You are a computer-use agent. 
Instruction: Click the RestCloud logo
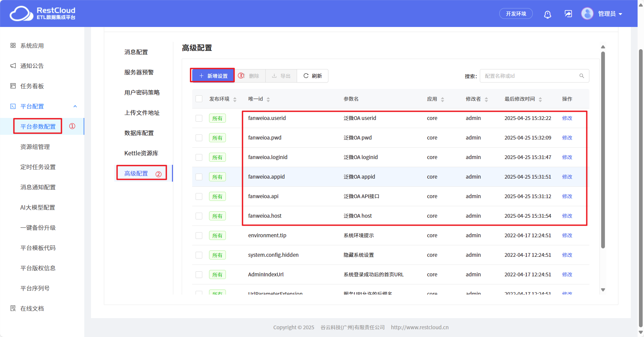point(42,13)
